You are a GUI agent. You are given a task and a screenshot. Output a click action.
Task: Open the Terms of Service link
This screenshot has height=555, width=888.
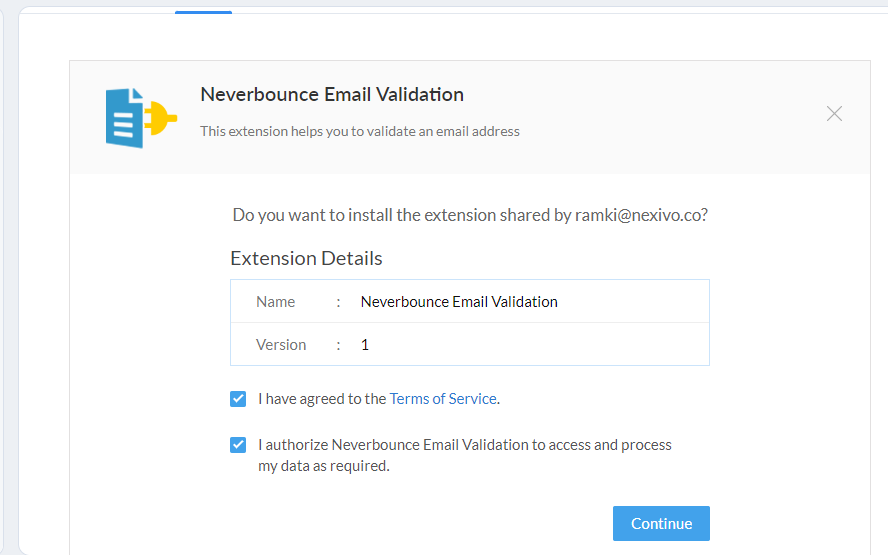[442, 399]
